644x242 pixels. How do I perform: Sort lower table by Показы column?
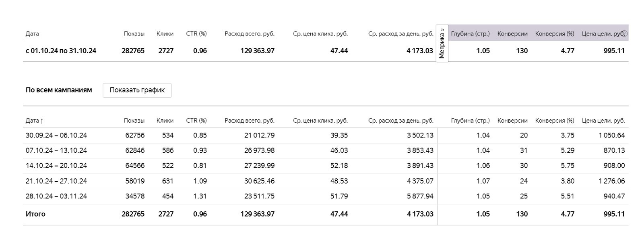click(x=134, y=121)
